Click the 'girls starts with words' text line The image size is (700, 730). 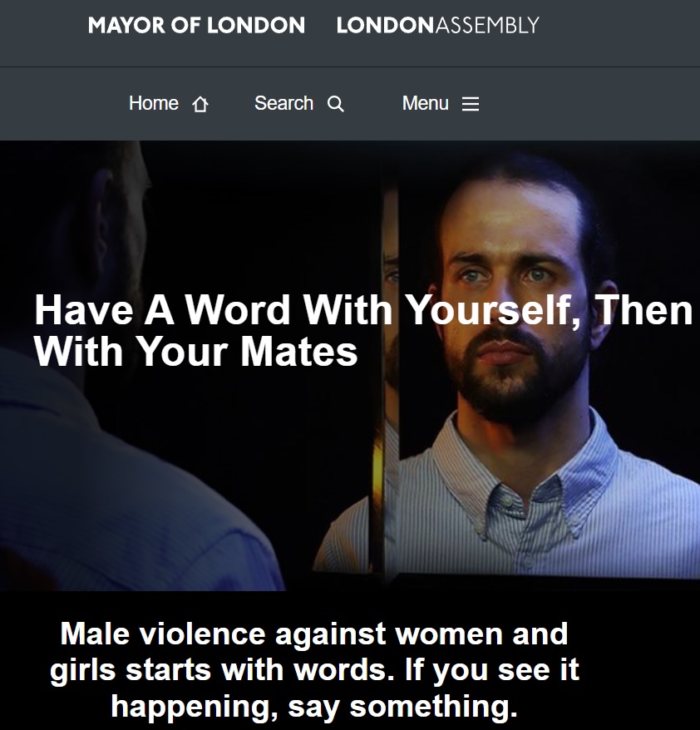pyautogui.click(x=314, y=670)
